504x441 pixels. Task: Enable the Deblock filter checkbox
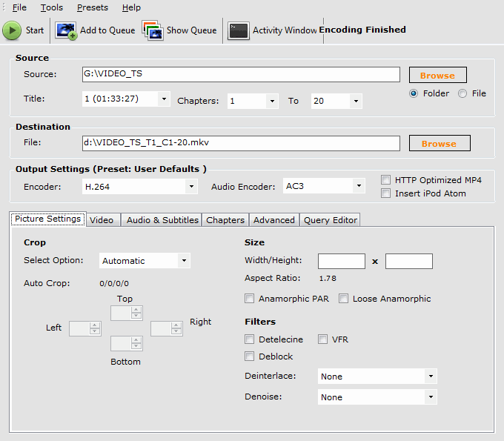coord(250,357)
